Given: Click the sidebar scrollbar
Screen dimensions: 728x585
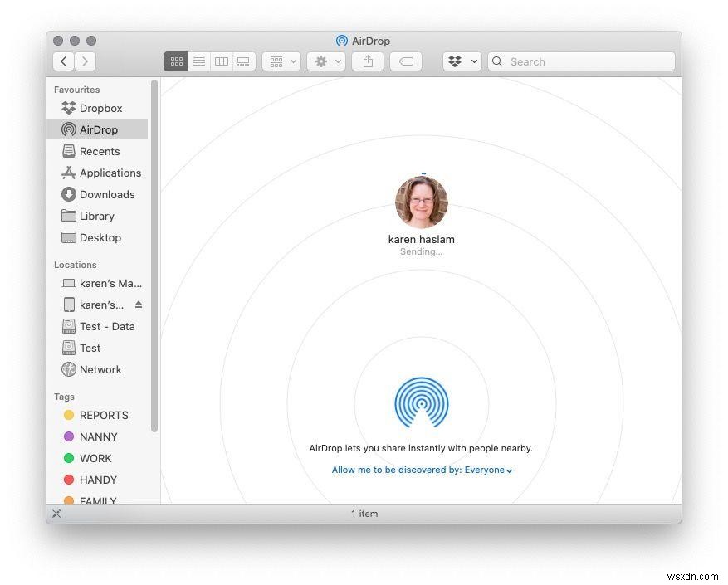Looking at the screenshot, I should coord(154,256).
